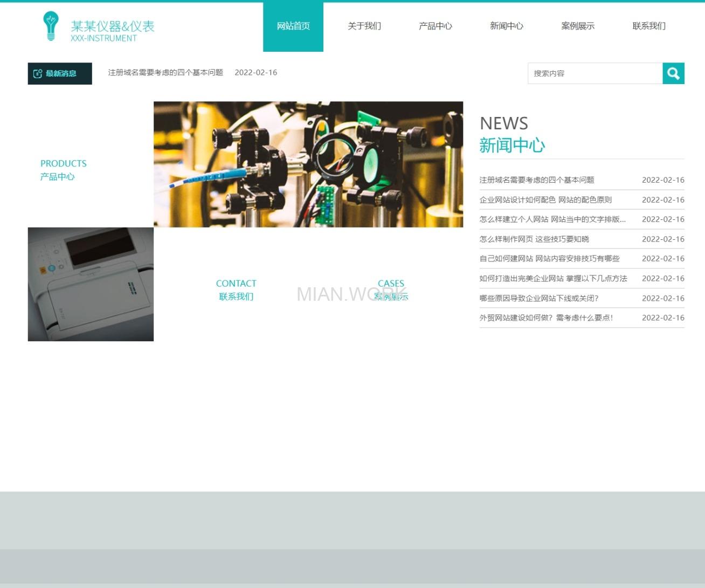Viewport: 705px width, 588px height.
Task: Open news 怎么样建立个人网站 article
Action: click(552, 219)
